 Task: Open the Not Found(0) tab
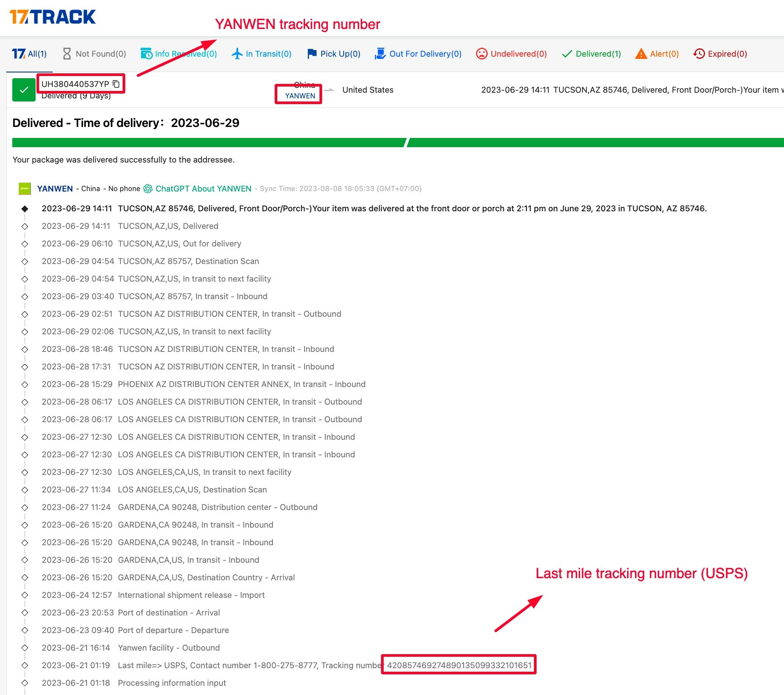[94, 54]
